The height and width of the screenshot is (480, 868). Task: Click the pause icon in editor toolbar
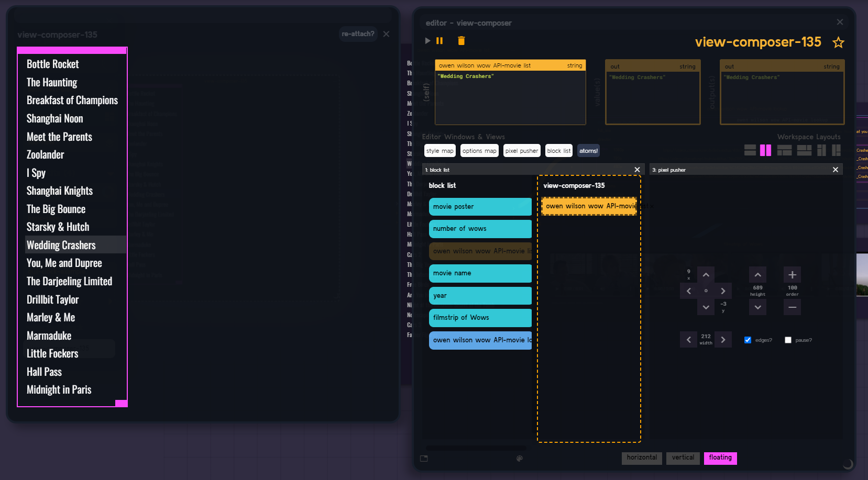point(440,41)
